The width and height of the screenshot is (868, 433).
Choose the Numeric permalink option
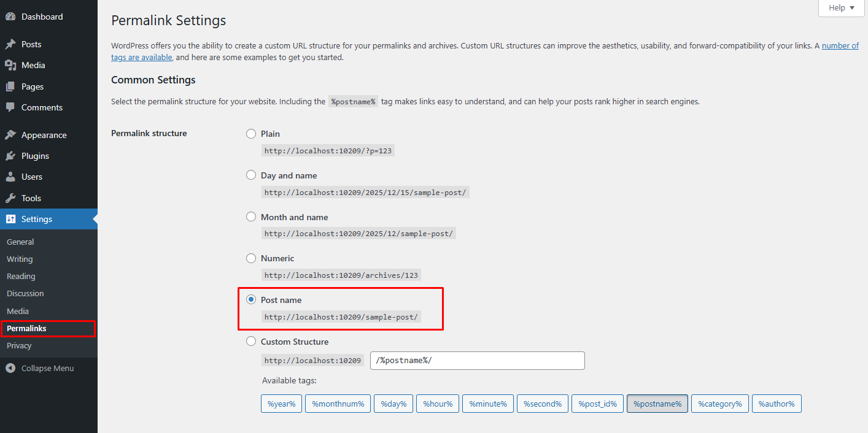[x=251, y=258]
